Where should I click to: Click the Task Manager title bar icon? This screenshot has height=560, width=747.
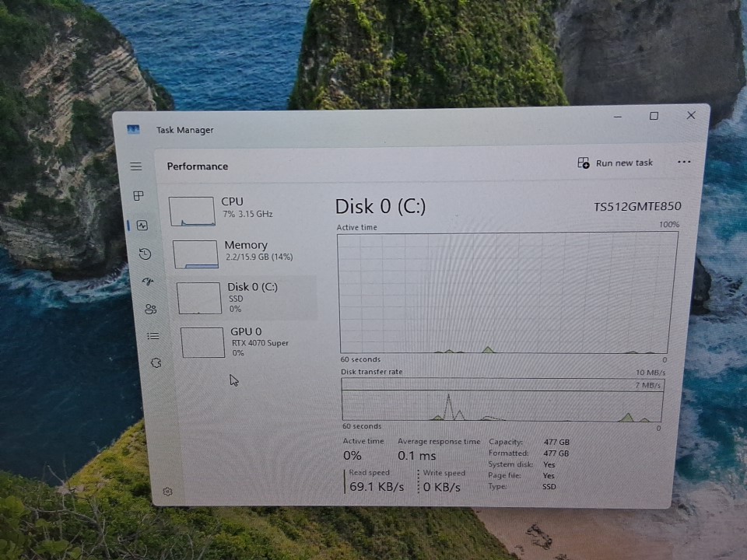(x=134, y=129)
